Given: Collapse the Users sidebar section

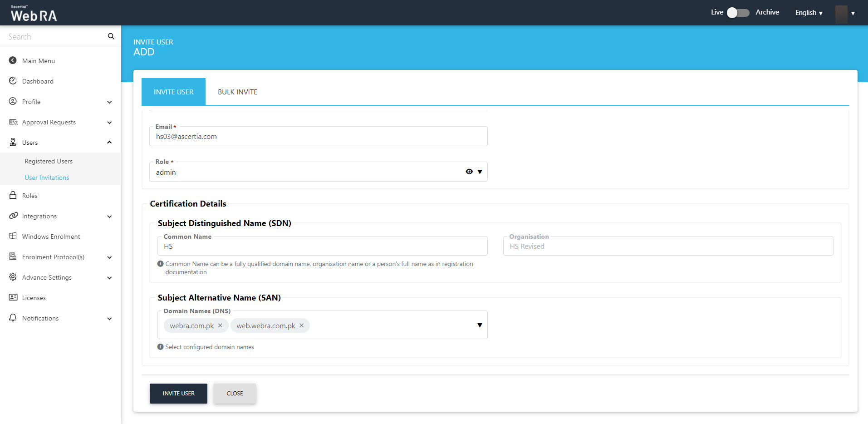Looking at the screenshot, I should tap(109, 143).
